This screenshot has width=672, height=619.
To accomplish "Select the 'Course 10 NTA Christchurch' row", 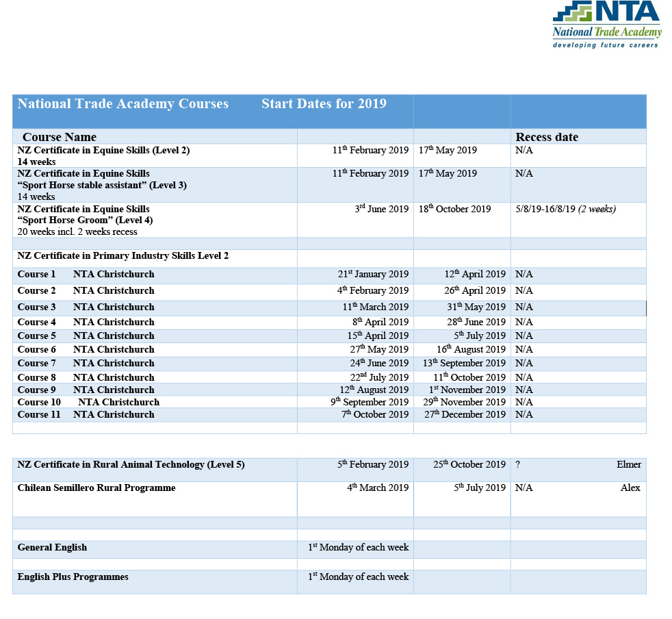I will 329,402.
